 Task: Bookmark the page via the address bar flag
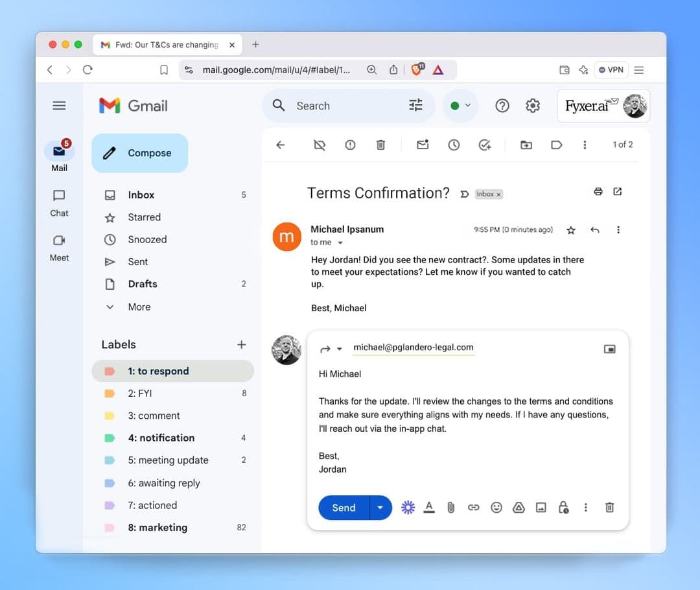tap(163, 69)
